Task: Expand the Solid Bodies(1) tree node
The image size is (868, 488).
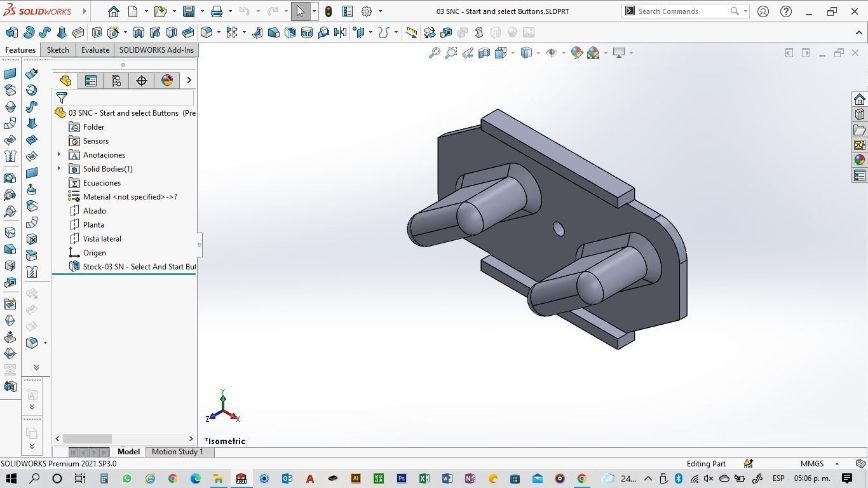Action: (x=59, y=168)
